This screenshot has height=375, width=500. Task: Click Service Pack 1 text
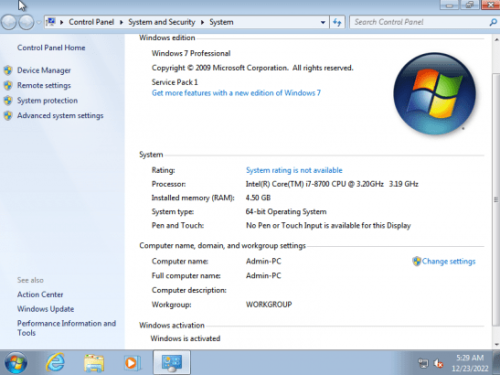pyautogui.click(x=175, y=82)
